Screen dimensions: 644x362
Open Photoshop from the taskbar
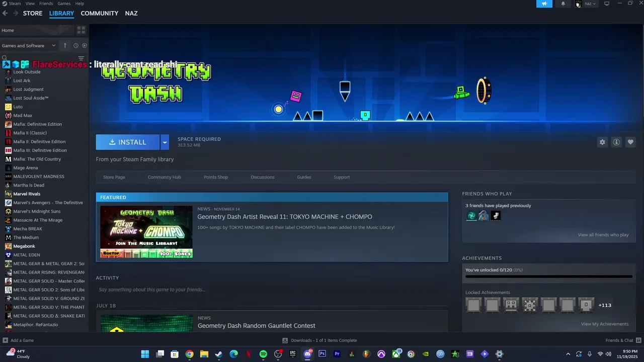point(323,354)
